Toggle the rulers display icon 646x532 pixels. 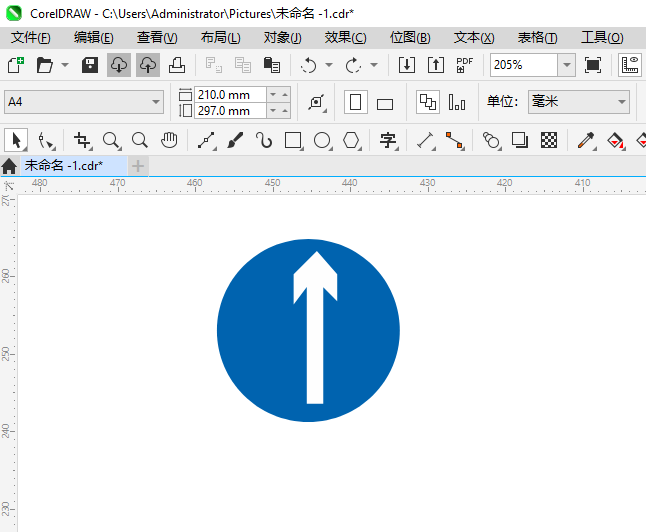click(630, 65)
